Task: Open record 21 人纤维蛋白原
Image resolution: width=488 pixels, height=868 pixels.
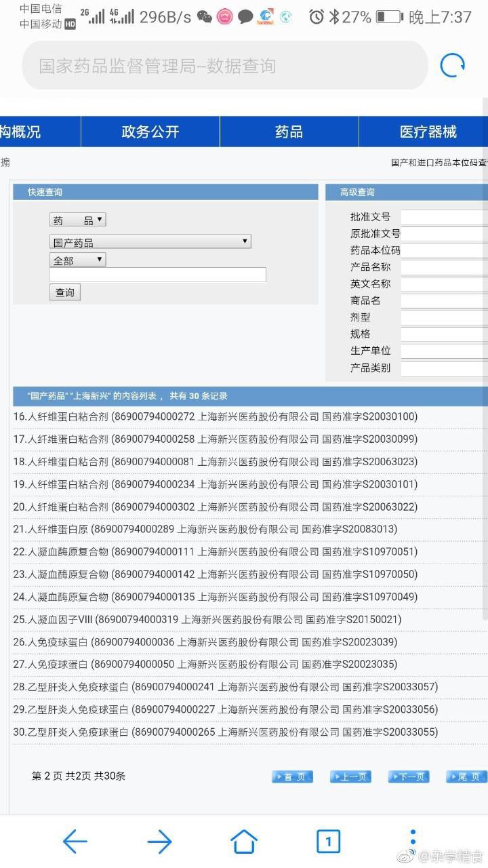Action: (x=205, y=529)
